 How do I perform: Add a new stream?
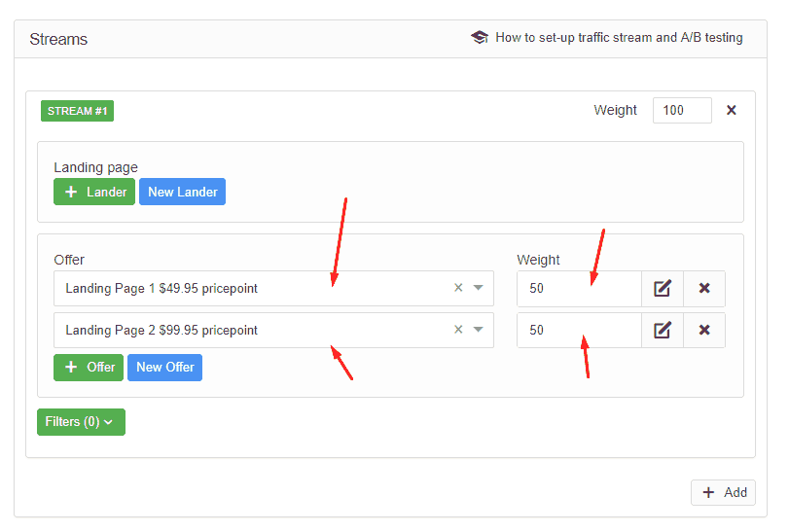coord(723,493)
